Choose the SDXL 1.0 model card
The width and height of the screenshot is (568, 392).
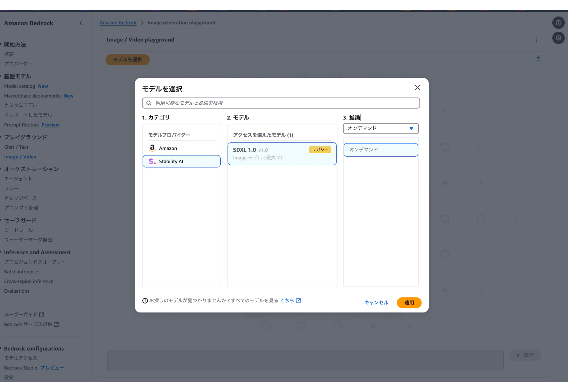click(282, 154)
